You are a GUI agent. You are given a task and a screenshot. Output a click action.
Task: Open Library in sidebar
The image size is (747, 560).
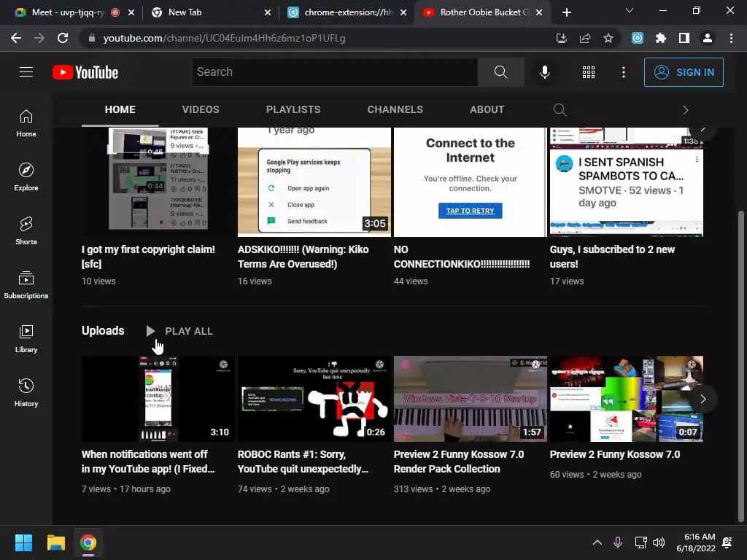click(x=26, y=338)
